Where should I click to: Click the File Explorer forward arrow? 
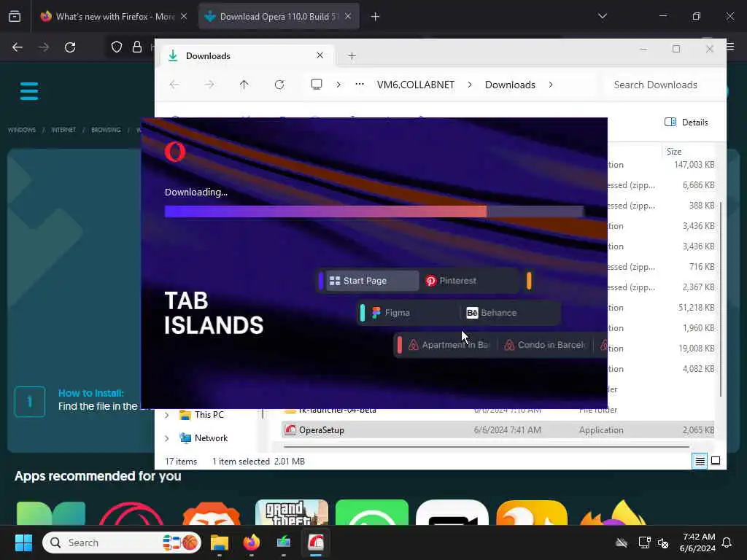pos(209,85)
